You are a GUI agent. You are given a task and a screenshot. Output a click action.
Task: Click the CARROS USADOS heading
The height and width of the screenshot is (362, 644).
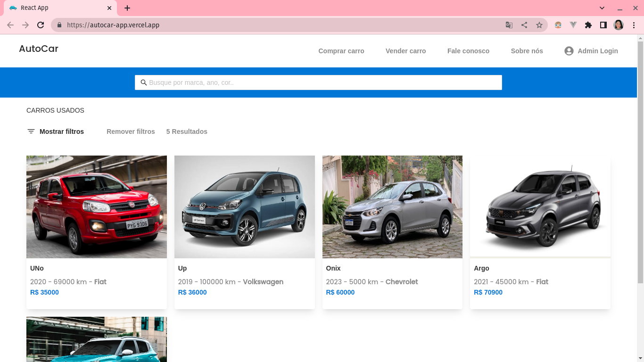(x=55, y=110)
